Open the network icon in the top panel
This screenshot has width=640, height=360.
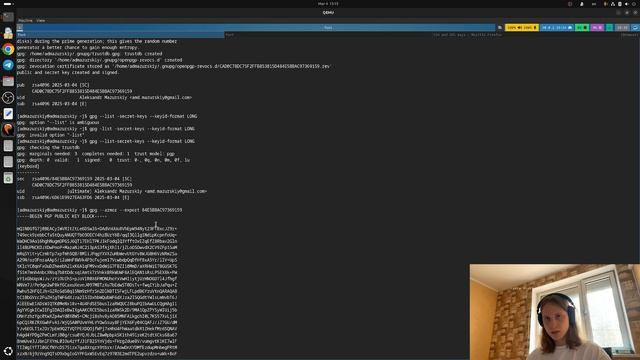pos(613,4)
